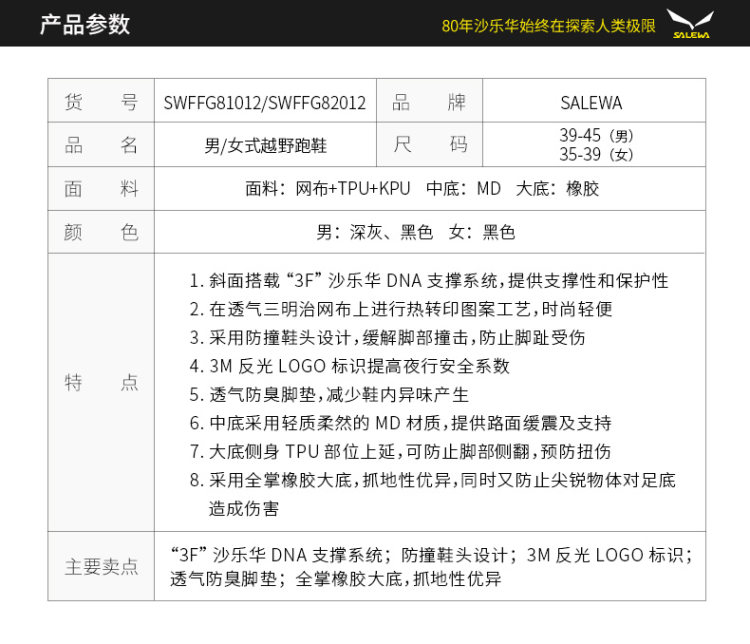The height and width of the screenshot is (644, 750).
Task: Click the 男：深灰、黑色 color text
Action: coord(374,233)
